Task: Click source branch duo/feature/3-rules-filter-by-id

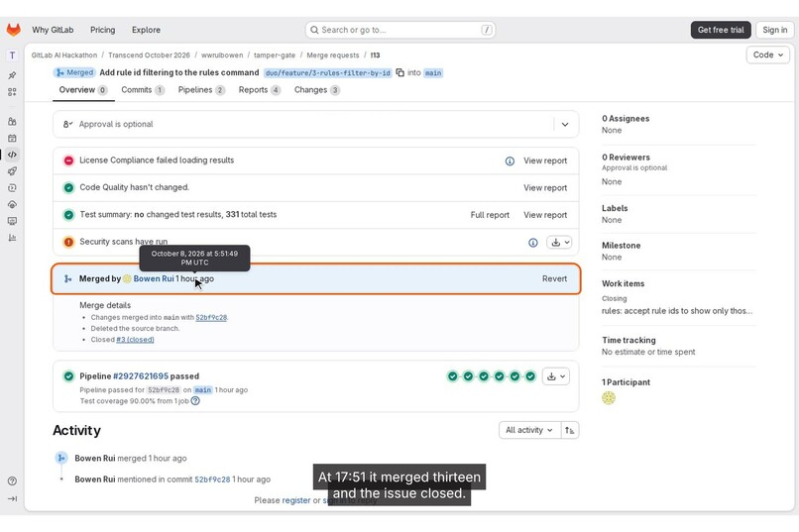Action: coord(328,72)
